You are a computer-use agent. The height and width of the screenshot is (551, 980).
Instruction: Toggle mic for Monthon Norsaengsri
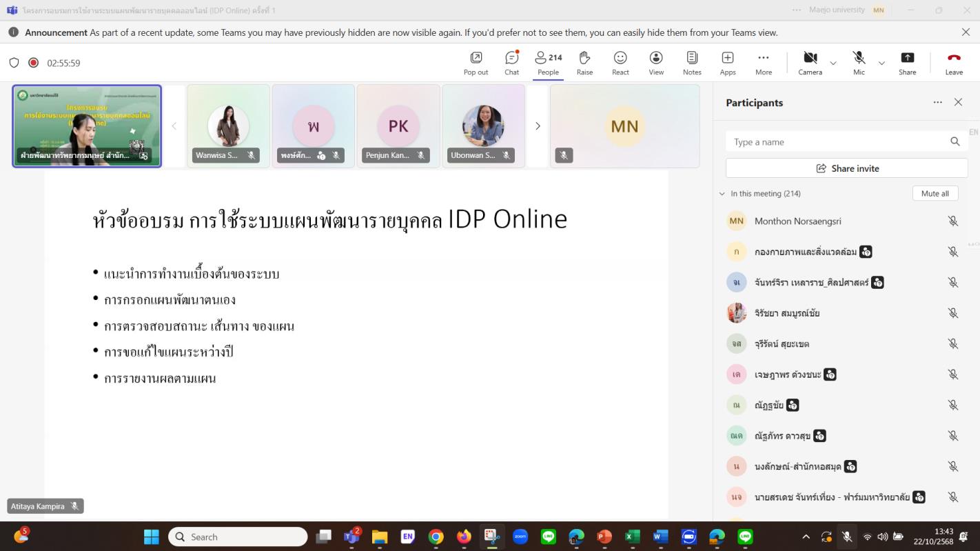pos(952,221)
